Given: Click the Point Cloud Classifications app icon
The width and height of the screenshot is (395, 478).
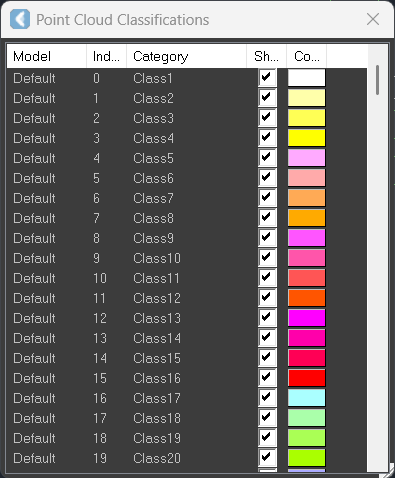Looking at the screenshot, I should (20, 19).
